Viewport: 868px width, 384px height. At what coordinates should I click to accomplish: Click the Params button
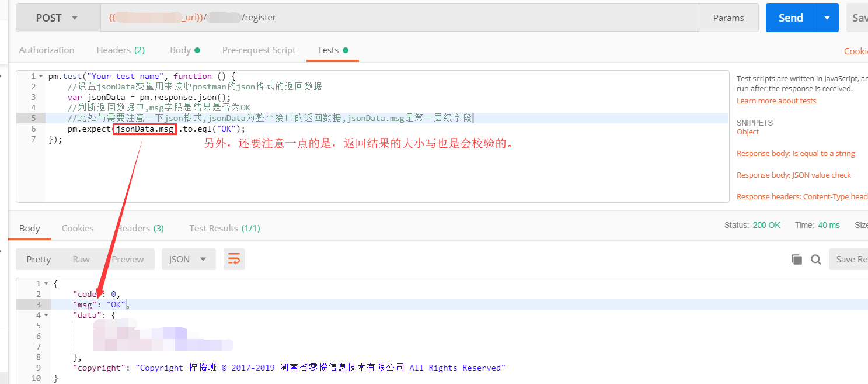click(728, 18)
